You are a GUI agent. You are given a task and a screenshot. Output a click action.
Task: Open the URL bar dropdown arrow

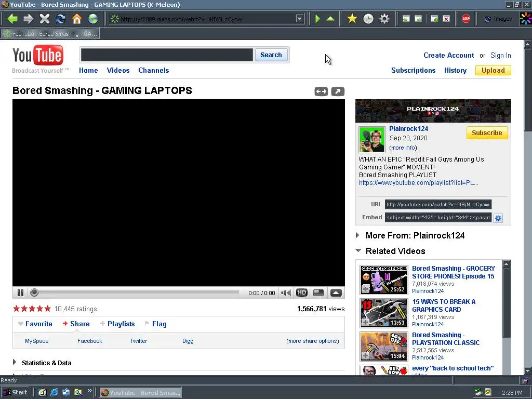click(x=299, y=19)
